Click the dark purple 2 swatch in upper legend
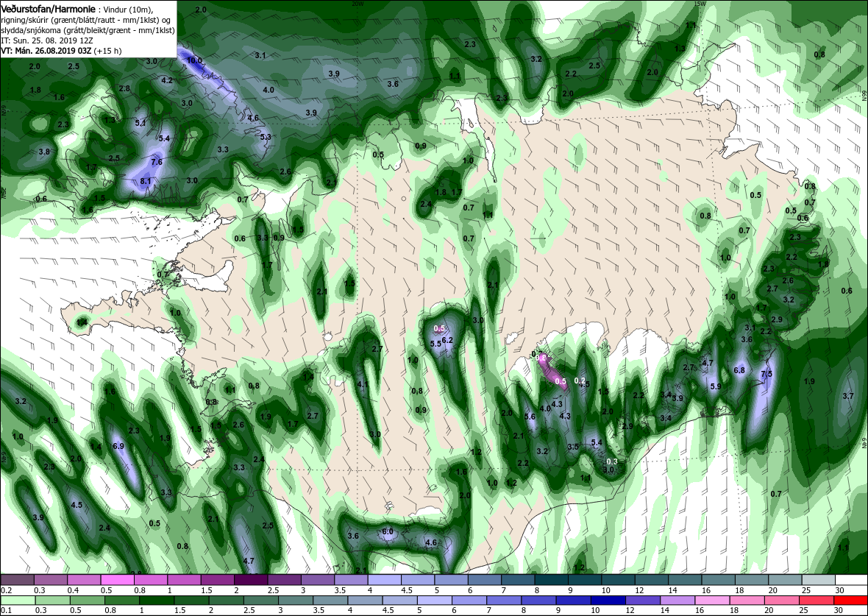The width and height of the screenshot is (868, 616). pos(251,579)
